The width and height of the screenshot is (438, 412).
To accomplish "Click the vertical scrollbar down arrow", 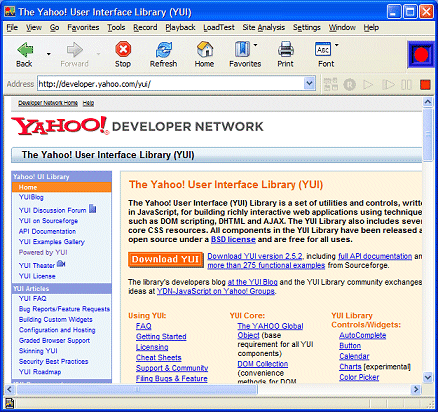I will [x=428, y=377].
